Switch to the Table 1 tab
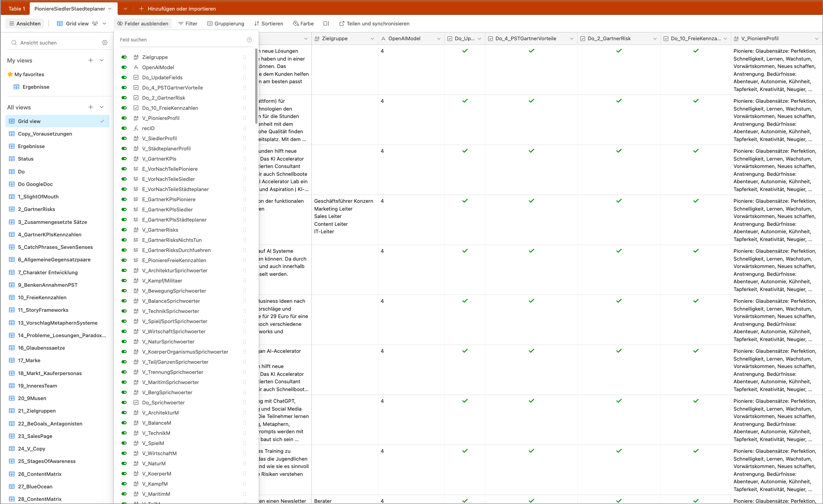 click(17, 9)
